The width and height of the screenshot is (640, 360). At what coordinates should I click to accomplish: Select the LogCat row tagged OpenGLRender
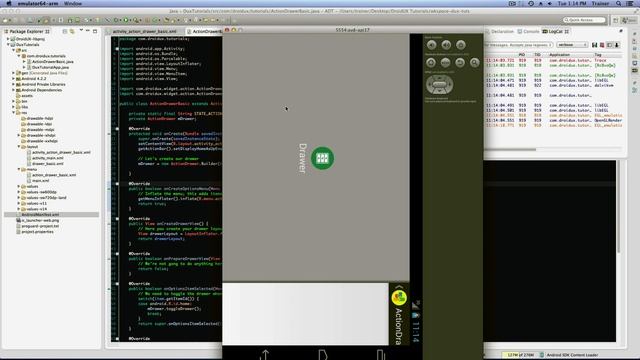point(553,120)
